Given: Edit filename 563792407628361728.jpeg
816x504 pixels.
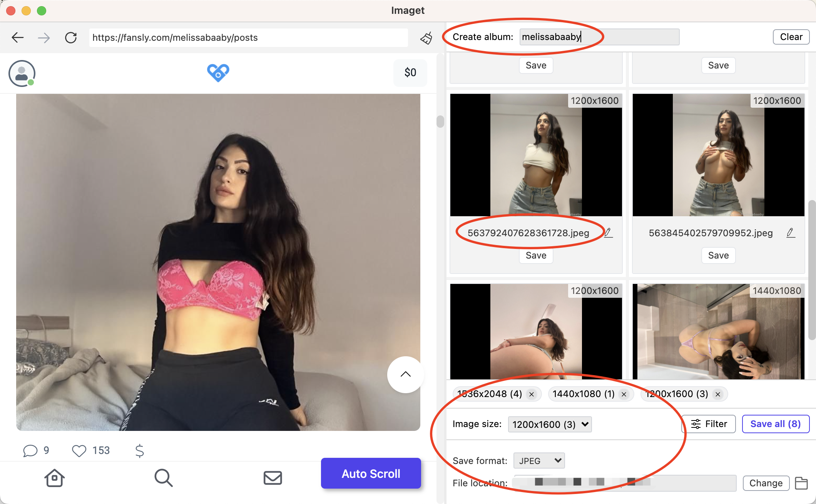Looking at the screenshot, I should [x=609, y=232].
